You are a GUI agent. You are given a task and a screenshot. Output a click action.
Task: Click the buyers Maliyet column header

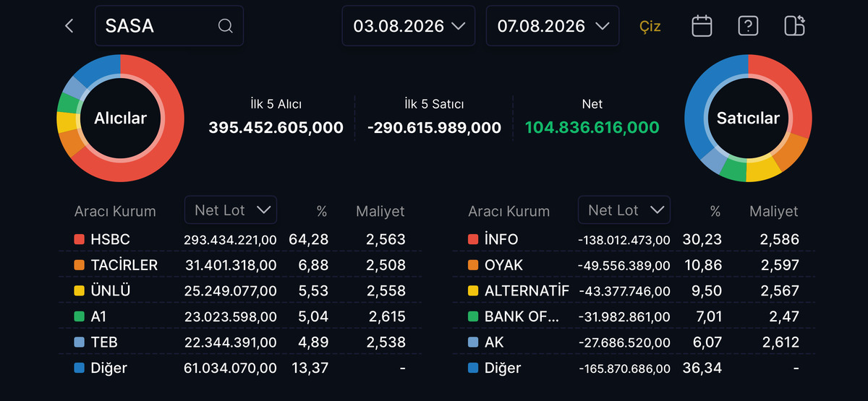coord(380,211)
